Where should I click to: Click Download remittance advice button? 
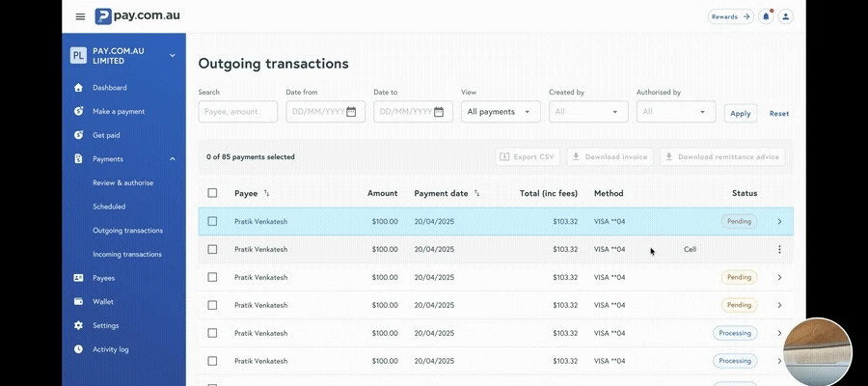722,156
